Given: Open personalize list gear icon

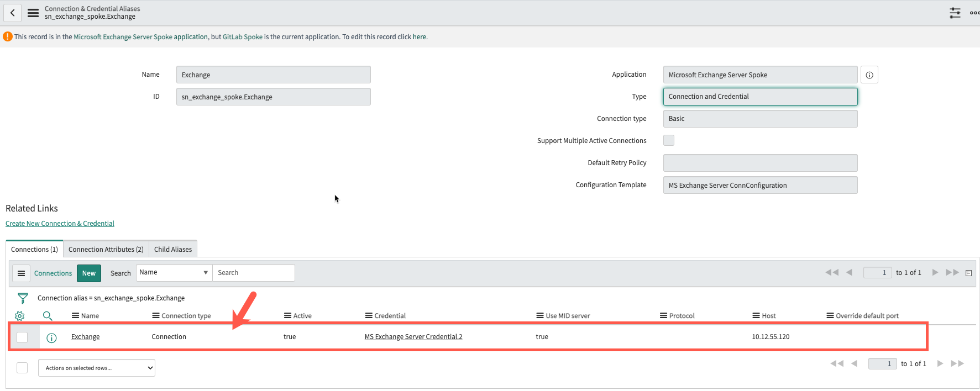Looking at the screenshot, I should pos(19,316).
